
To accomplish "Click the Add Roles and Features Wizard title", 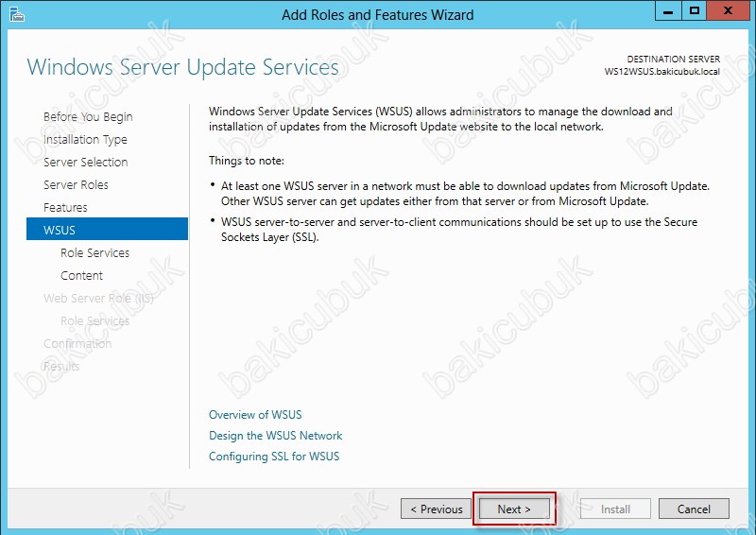I will click(377, 15).
